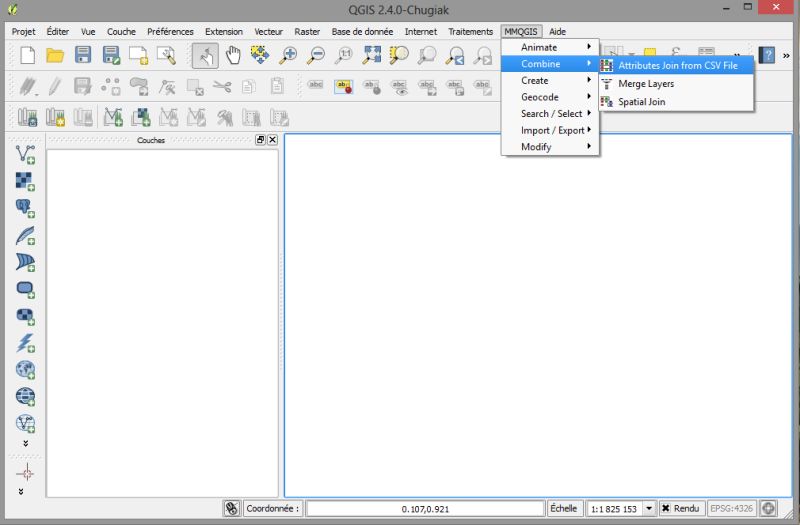The height and width of the screenshot is (525, 800).
Task: Click the Zoom to Selection icon
Action: pos(399,55)
